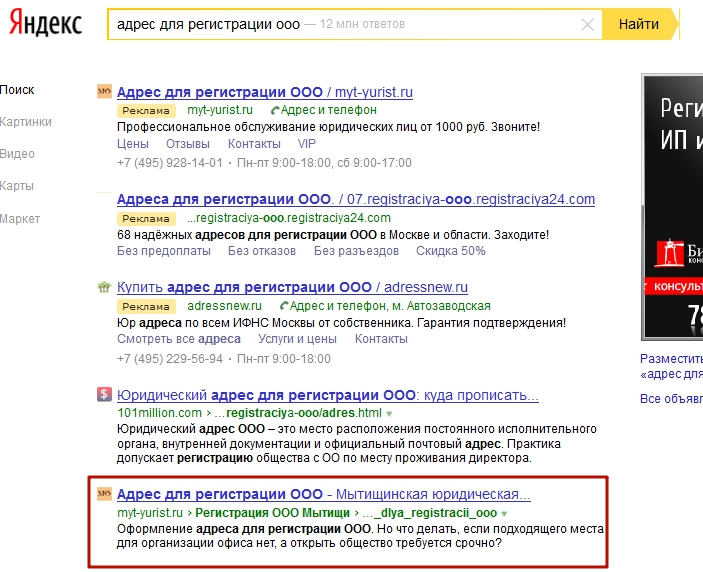This screenshot has height=572, width=703.
Task: Click phone icon beside adressnew.ru address
Action: tap(285, 306)
